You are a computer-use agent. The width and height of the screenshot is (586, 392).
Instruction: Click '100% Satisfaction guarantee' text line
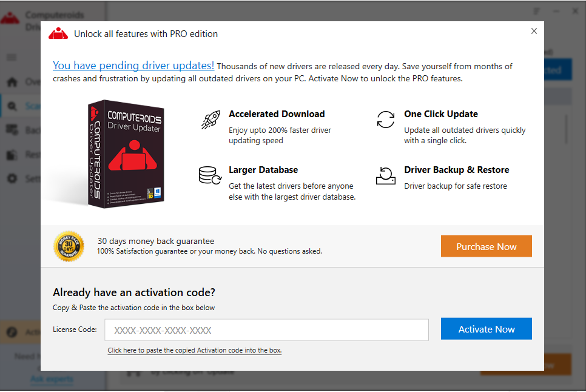(x=209, y=251)
